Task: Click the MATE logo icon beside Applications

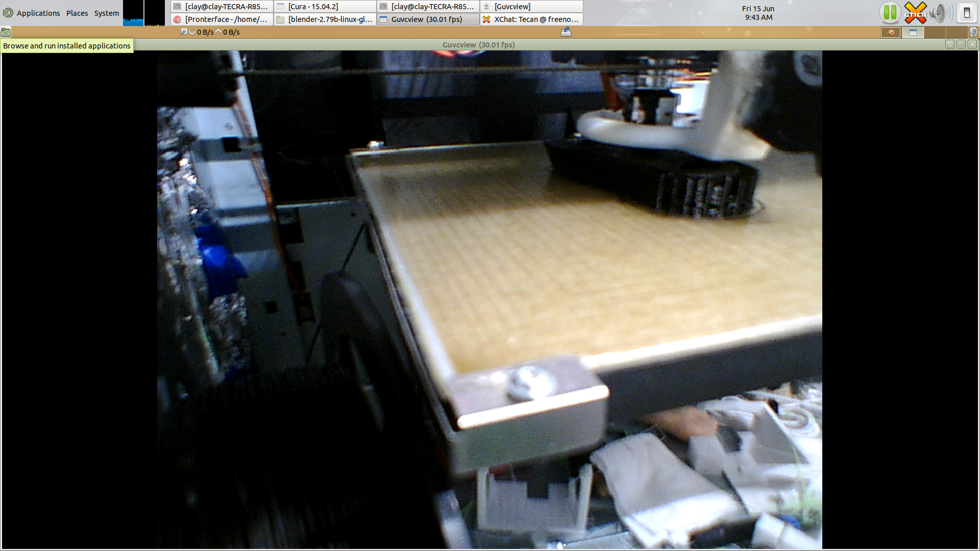Action: [8, 13]
